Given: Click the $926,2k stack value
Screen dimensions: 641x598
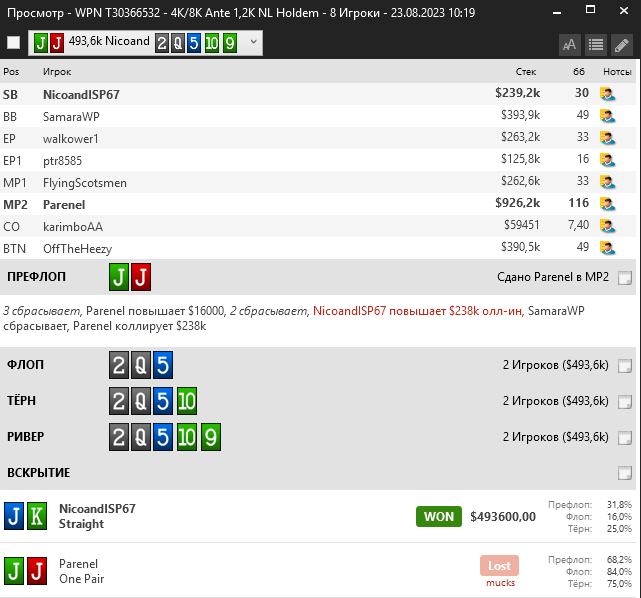Looking at the screenshot, I should (518, 203).
